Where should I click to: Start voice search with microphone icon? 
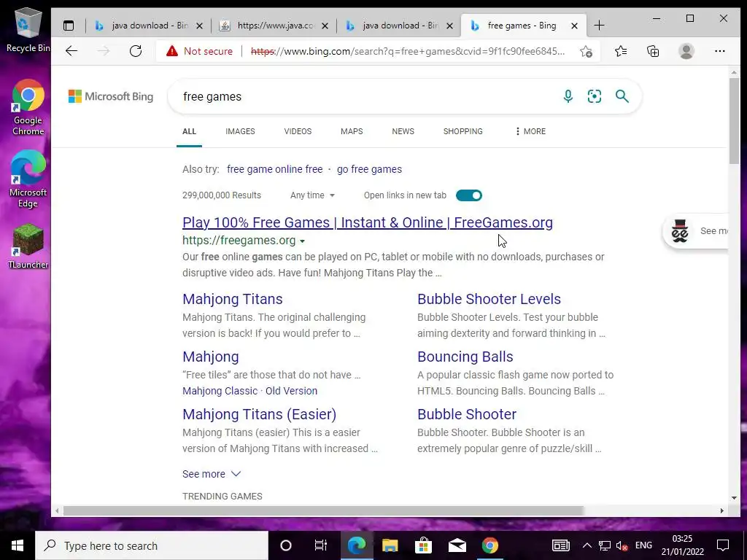(x=568, y=96)
